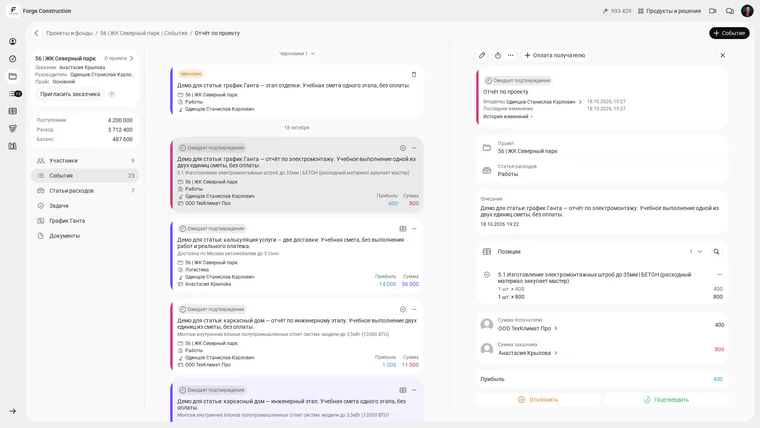Click the Черновик status badge

coord(190,74)
